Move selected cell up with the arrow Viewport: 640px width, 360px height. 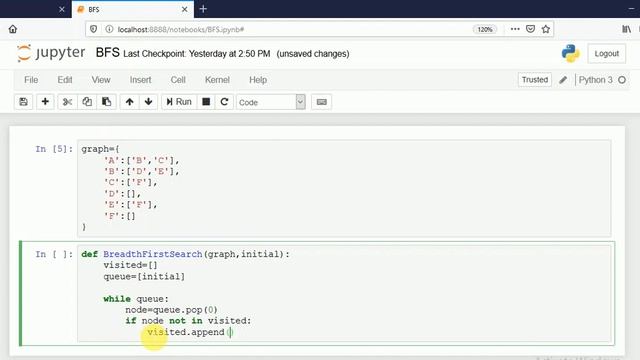[129, 102]
